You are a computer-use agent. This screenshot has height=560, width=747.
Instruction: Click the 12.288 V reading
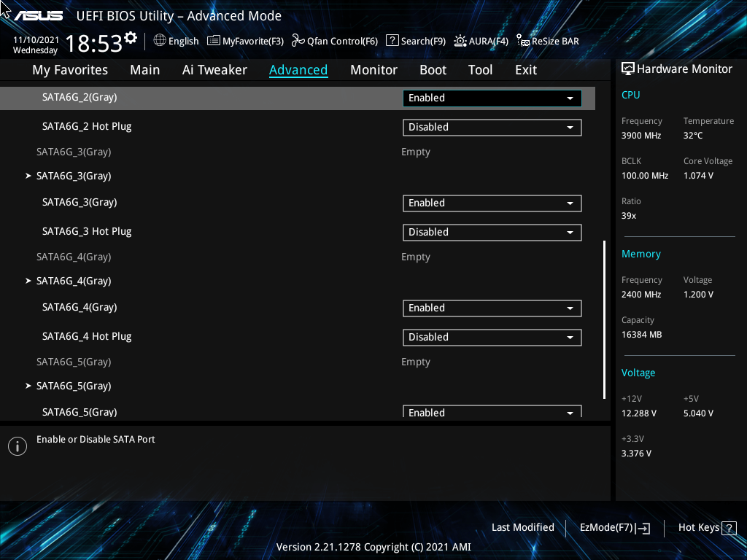(x=638, y=413)
